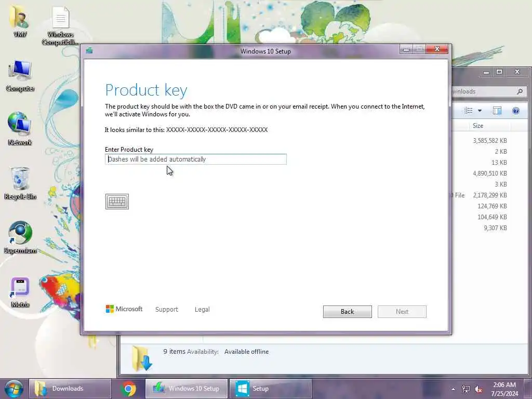
Task: Close the Windows 10 Setup window
Action: pyautogui.click(x=437, y=49)
